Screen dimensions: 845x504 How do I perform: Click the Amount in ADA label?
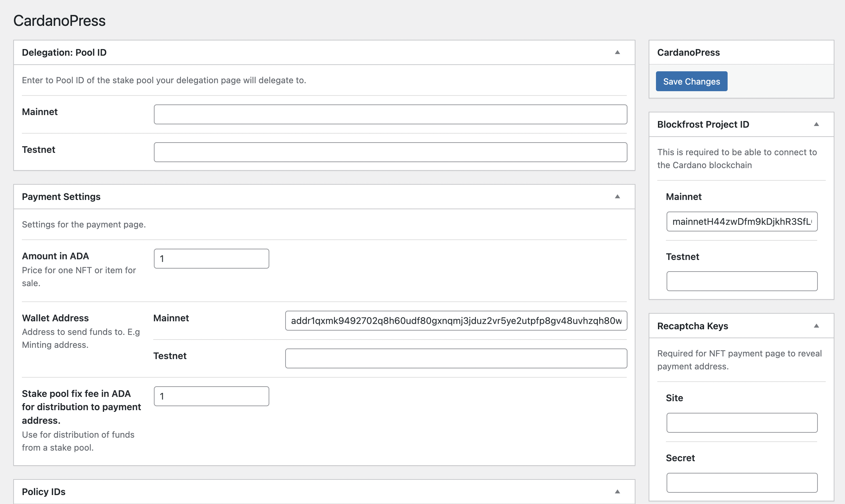(55, 256)
